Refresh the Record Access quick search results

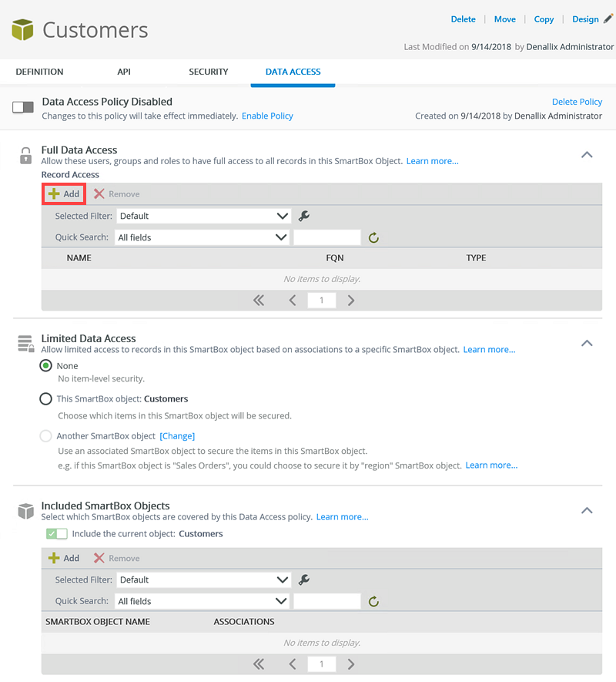(373, 237)
